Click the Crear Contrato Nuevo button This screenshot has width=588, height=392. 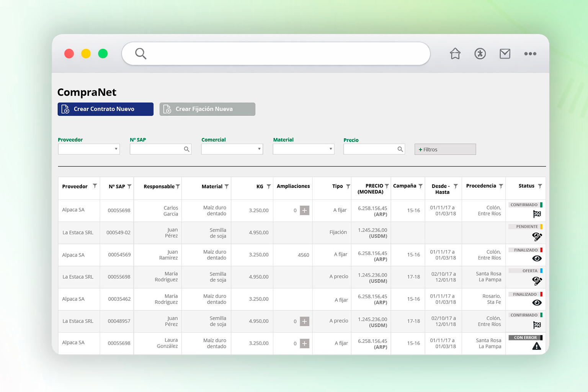(x=105, y=109)
